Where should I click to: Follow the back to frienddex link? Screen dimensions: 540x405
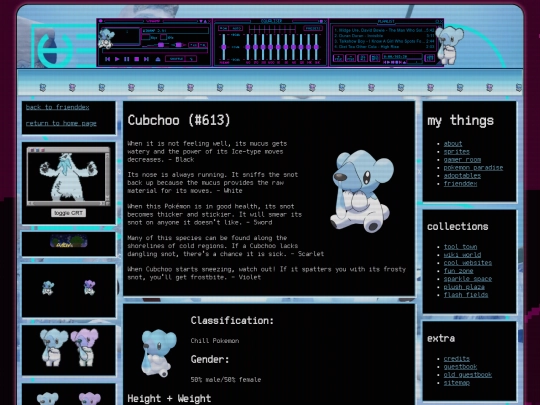(58, 107)
